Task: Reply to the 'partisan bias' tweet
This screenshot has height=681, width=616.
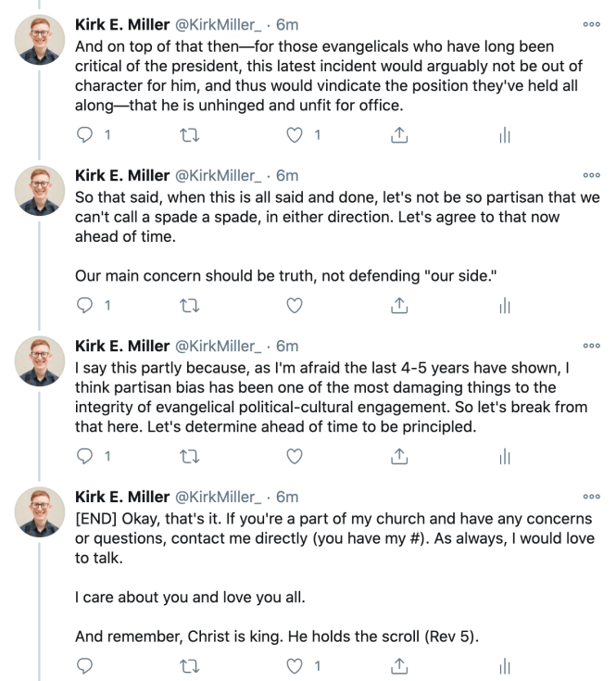Action: pyautogui.click(x=85, y=456)
